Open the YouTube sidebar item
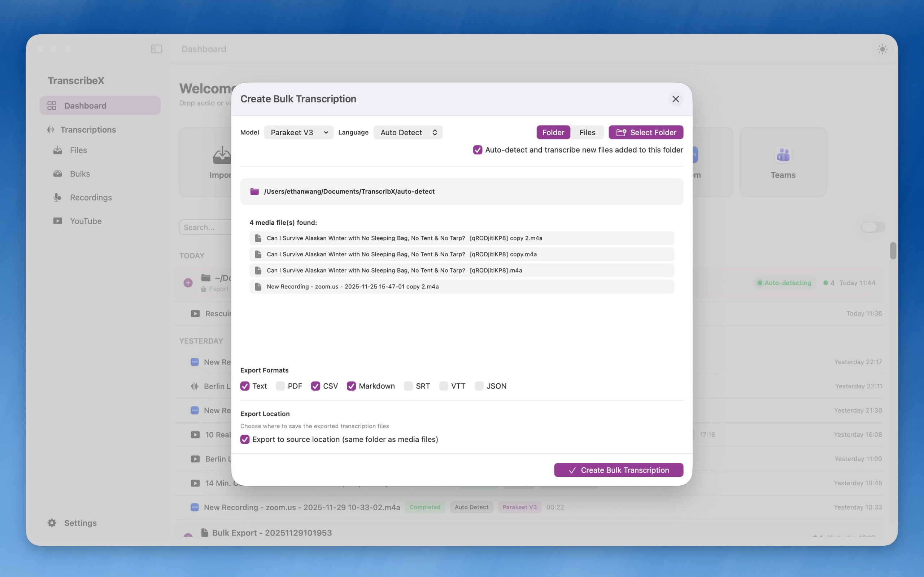 click(x=86, y=221)
